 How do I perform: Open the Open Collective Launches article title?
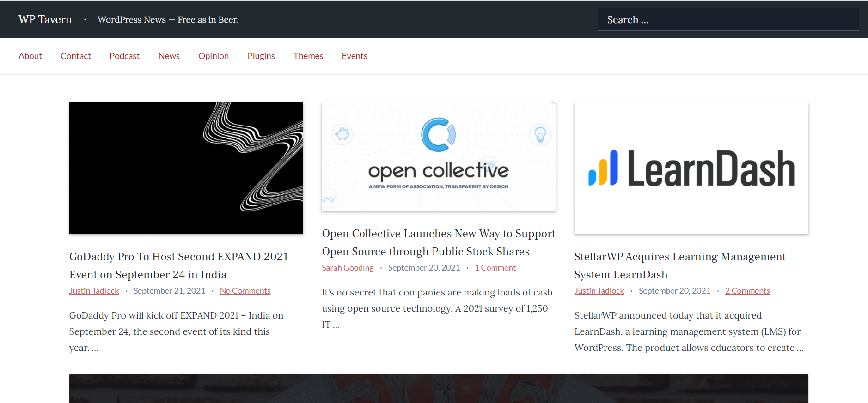[x=438, y=242]
